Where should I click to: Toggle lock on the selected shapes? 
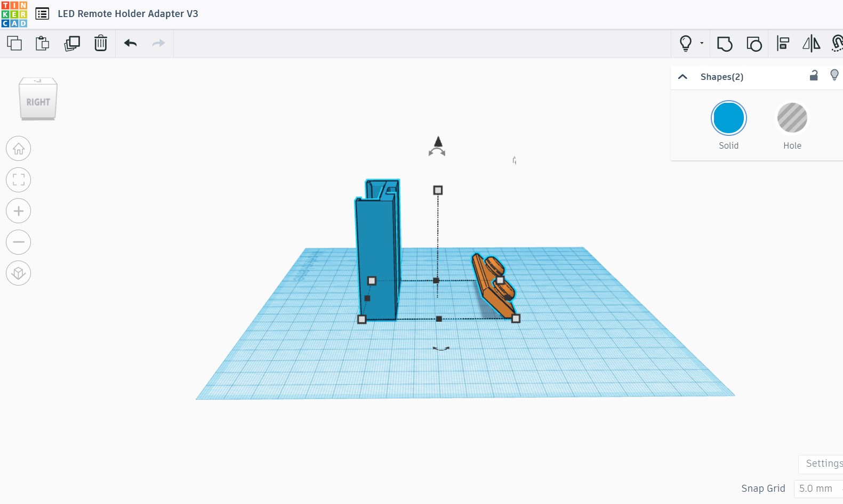point(814,75)
